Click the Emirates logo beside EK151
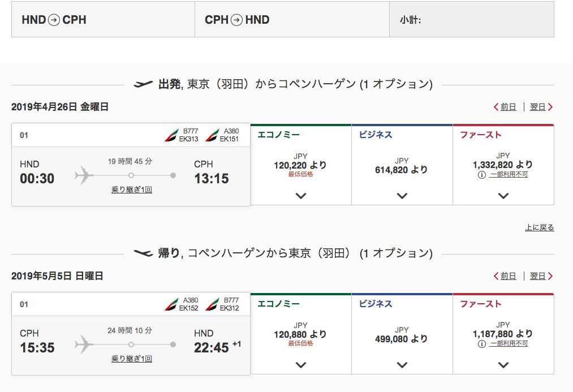The image size is (573, 392). 212,135
